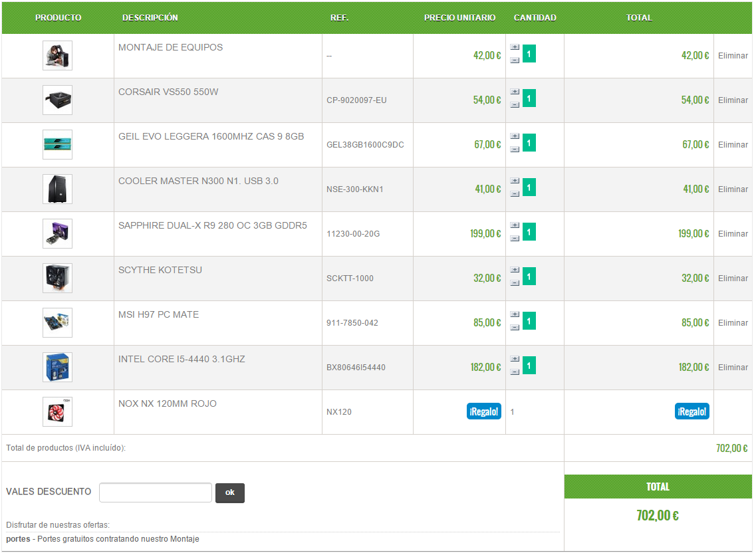Decrease quantity for SCYTHE KOTETSU
The image size is (756, 555).
click(515, 282)
